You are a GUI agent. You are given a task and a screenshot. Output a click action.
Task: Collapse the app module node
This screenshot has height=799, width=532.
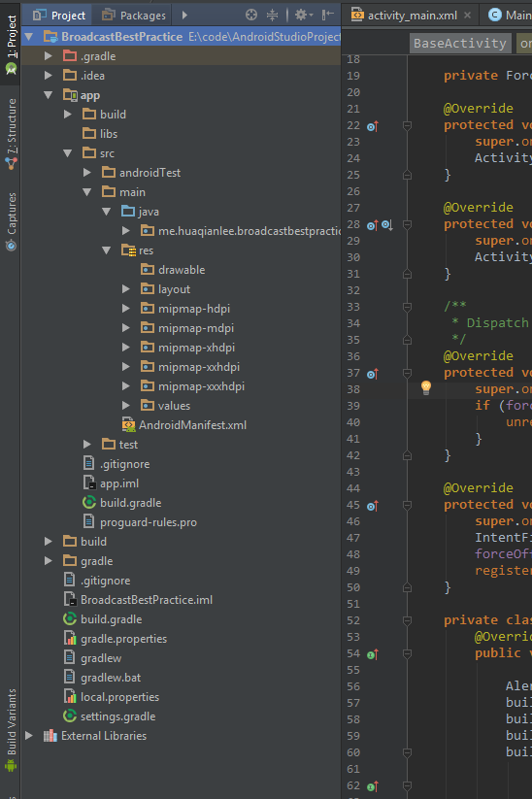(x=49, y=95)
